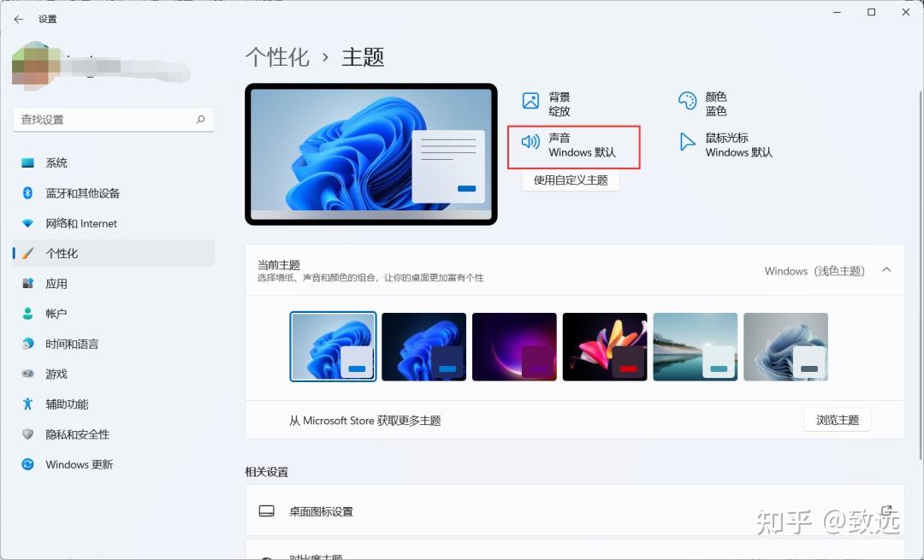Open the 桌面图标设置 row
This screenshot has height=560, width=924.
pos(575,510)
